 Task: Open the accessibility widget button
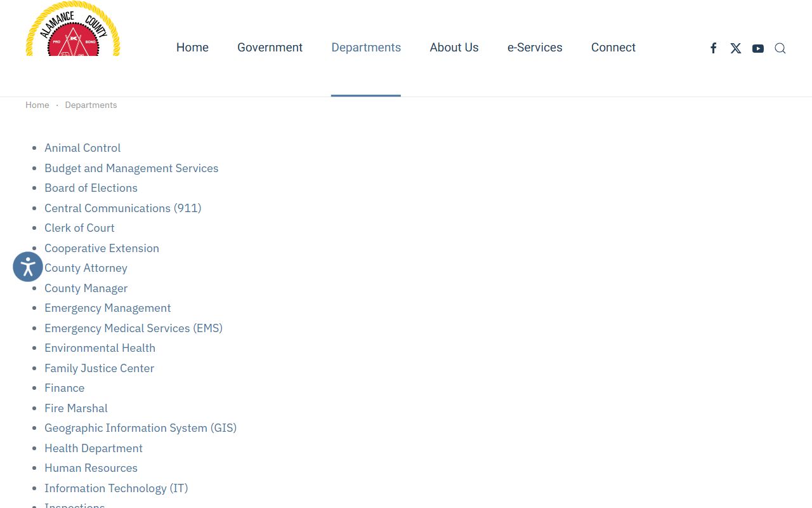pyautogui.click(x=28, y=267)
